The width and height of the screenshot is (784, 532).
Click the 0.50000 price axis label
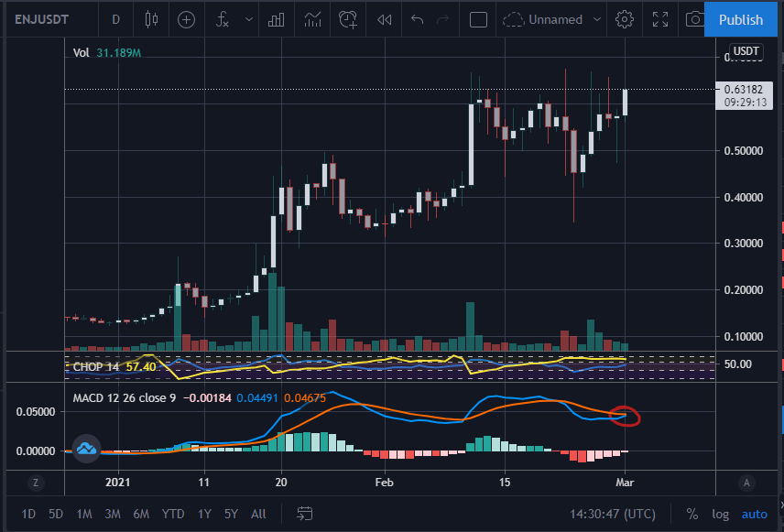744,150
